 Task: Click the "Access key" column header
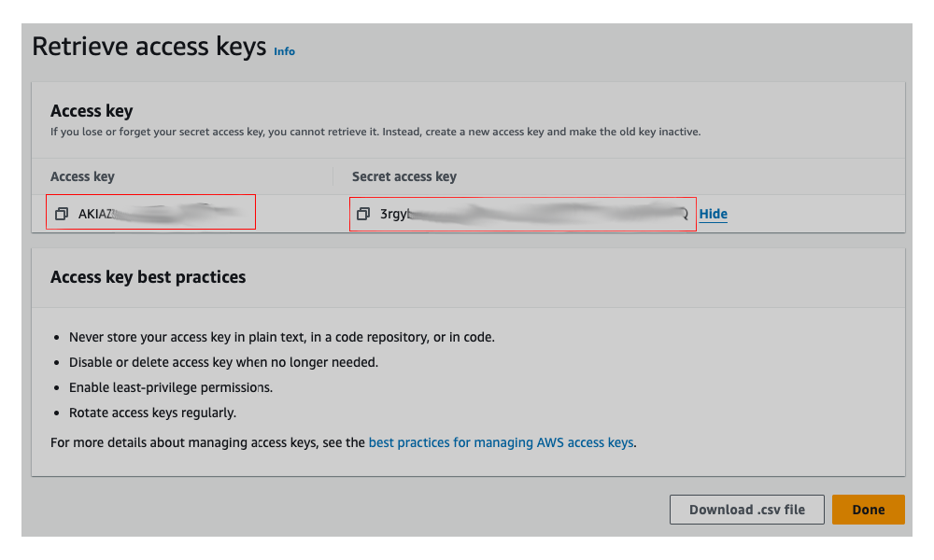[82, 176]
